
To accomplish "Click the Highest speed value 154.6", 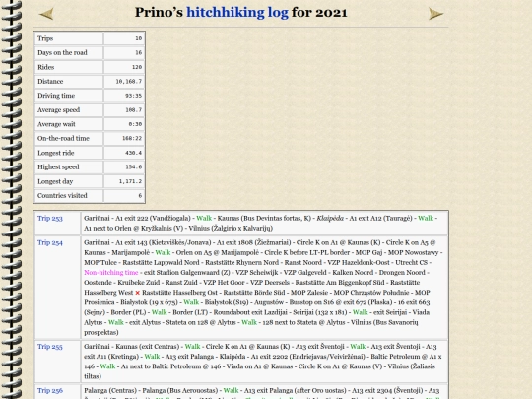I will [x=133, y=167].
